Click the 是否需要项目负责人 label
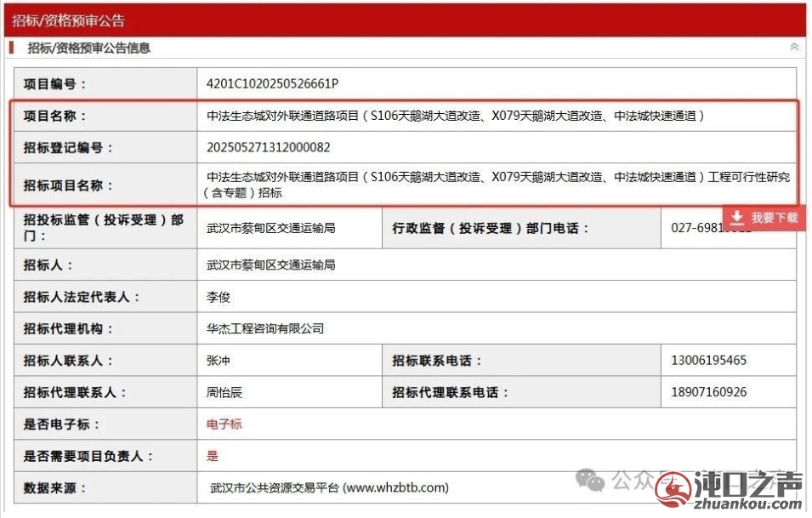 click(88, 457)
